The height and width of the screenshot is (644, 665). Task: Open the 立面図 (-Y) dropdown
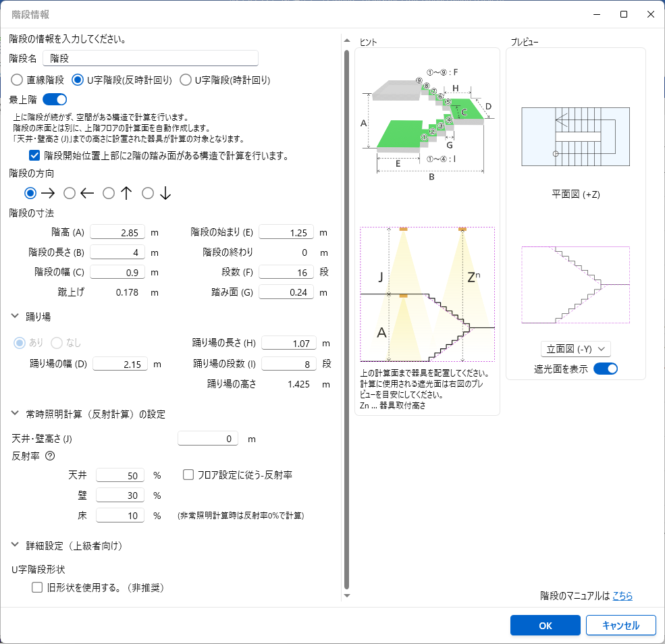575,348
